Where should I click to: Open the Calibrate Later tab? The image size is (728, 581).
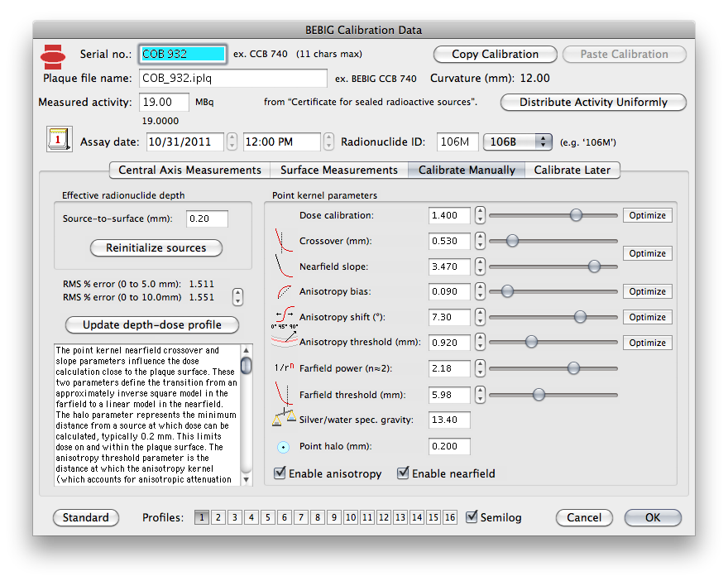point(572,170)
